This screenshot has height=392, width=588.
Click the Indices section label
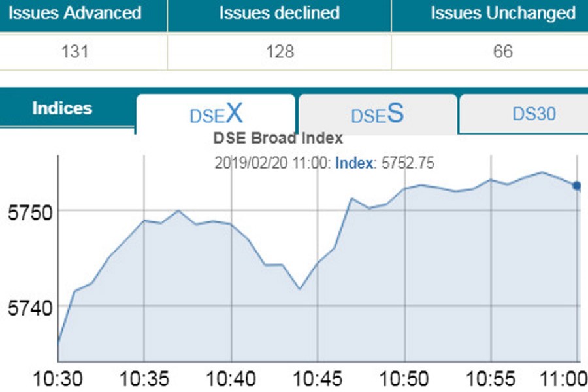pos(62,108)
